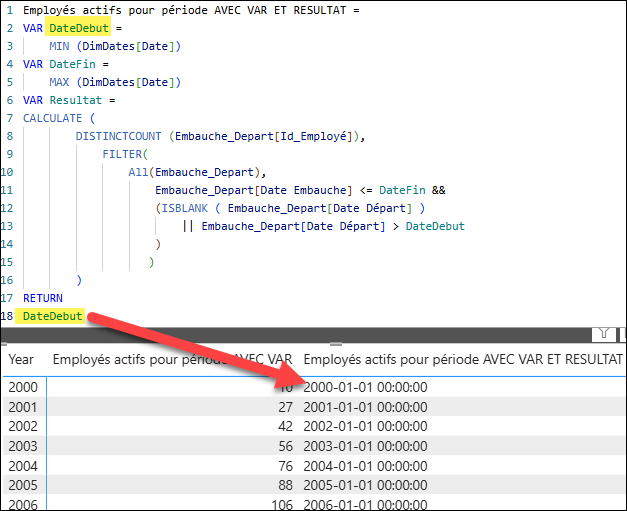Select the Year 2003 row cell
The height and width of the screenshot is (511, 627).
[x=21, y=446]
